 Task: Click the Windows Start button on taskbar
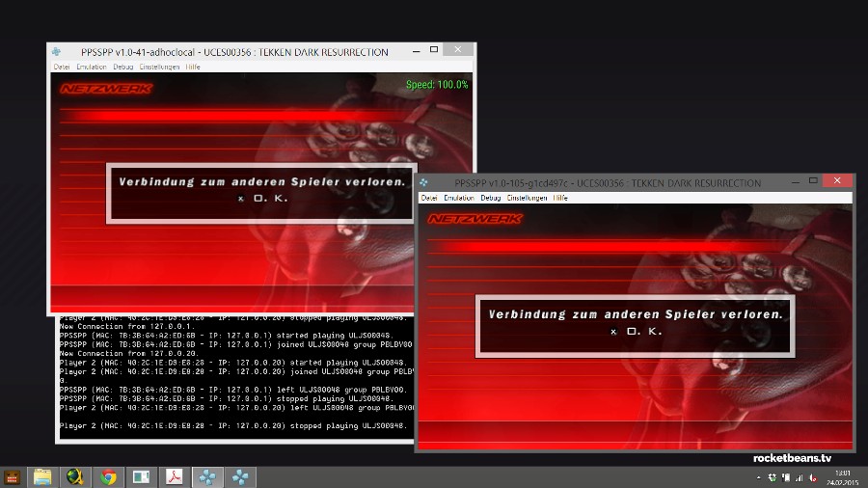pyautogui.click(x=13, y=476)
